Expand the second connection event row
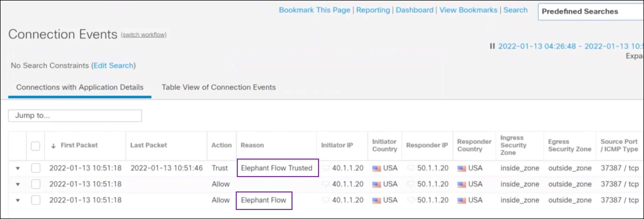The image size is (644, 219). (x=18, y=184)
